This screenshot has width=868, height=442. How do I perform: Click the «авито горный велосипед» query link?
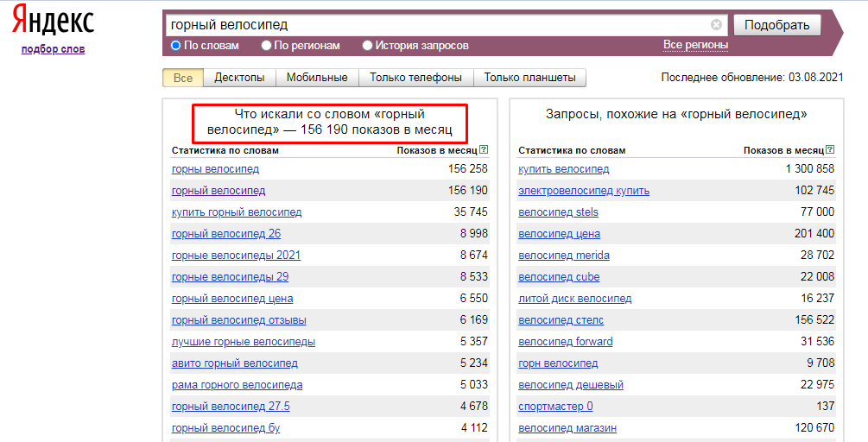pyautogui.click(x=234, y=363)
